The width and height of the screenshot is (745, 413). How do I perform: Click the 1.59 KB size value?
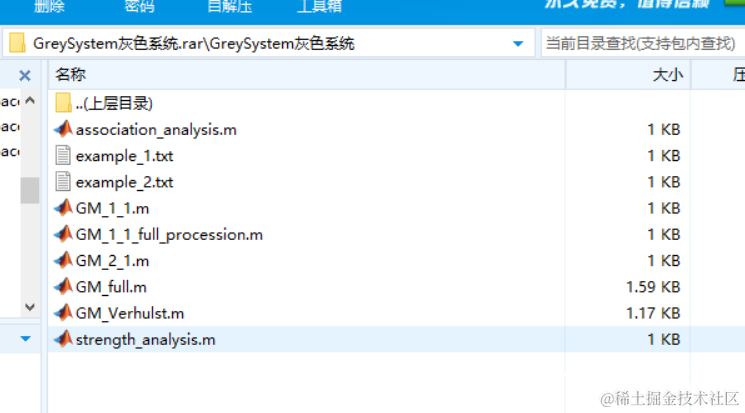[653, 287]
